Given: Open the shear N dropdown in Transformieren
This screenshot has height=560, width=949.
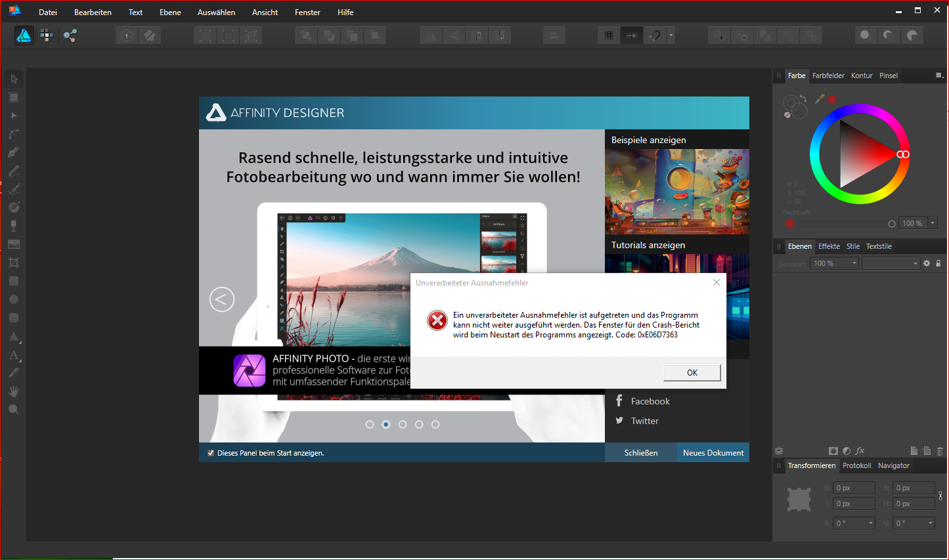Looking at the screenshot, I should tap(931, 523).
